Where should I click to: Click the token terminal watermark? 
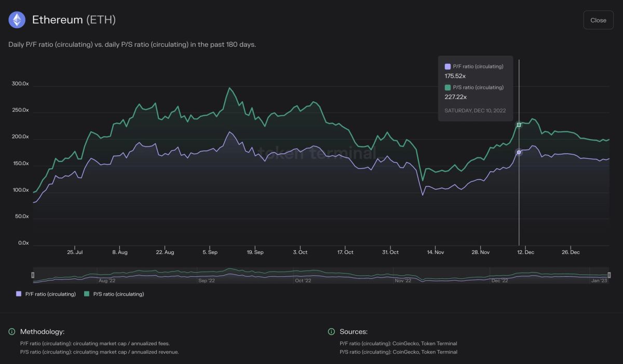click(x=316, y=153)
